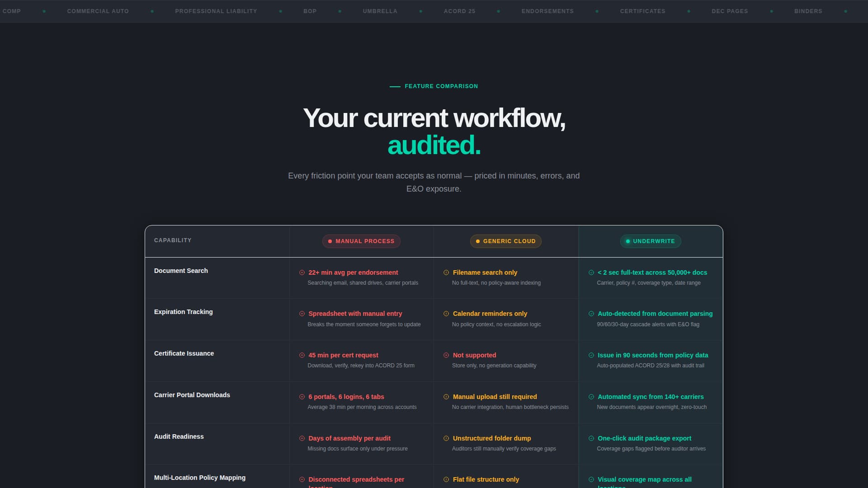Click the red icon beside Disconnected spreadsheets per location
This screenshot has width=868, height=488.
pyautogui.click(x=302, y=479)
